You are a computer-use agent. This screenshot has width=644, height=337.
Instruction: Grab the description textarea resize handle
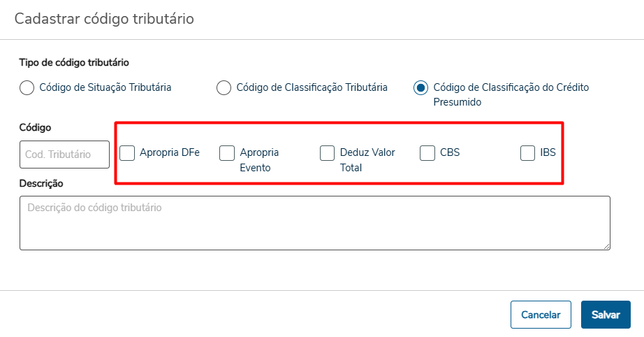pos(606,245)
